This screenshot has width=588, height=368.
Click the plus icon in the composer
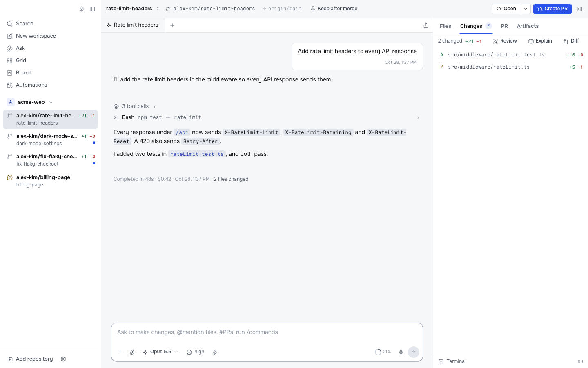[120, 352]
